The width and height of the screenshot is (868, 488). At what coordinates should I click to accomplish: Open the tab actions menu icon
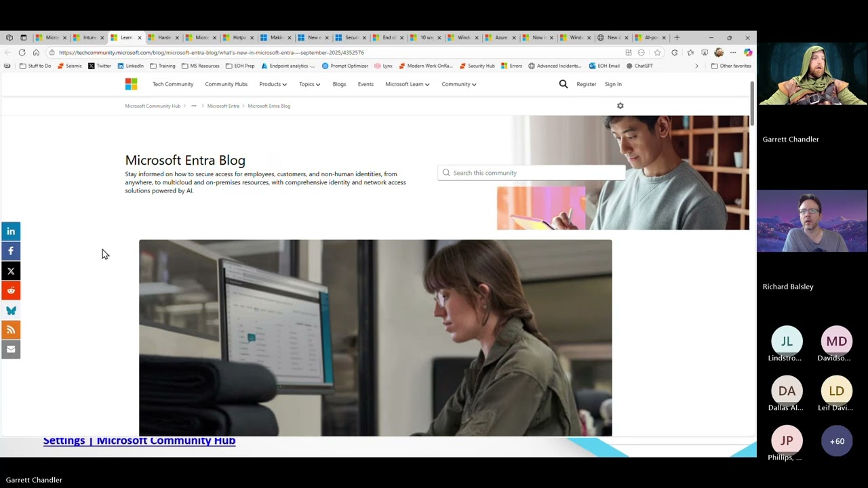pos(23,37)
